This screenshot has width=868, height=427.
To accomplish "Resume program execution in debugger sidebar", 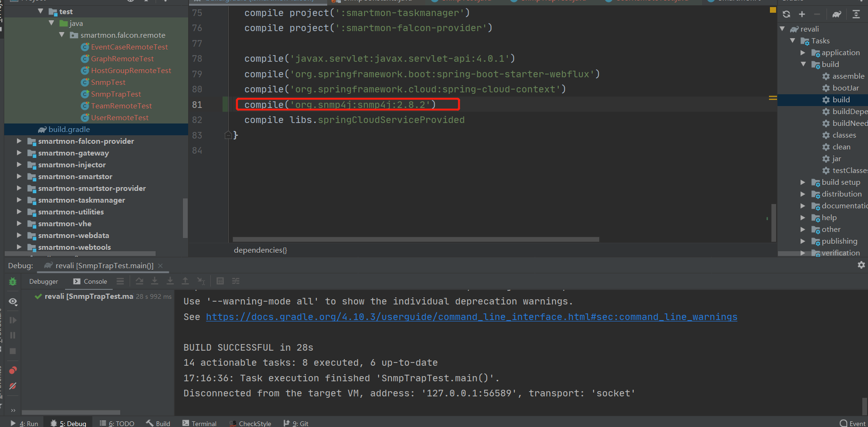I will (13, 320).
